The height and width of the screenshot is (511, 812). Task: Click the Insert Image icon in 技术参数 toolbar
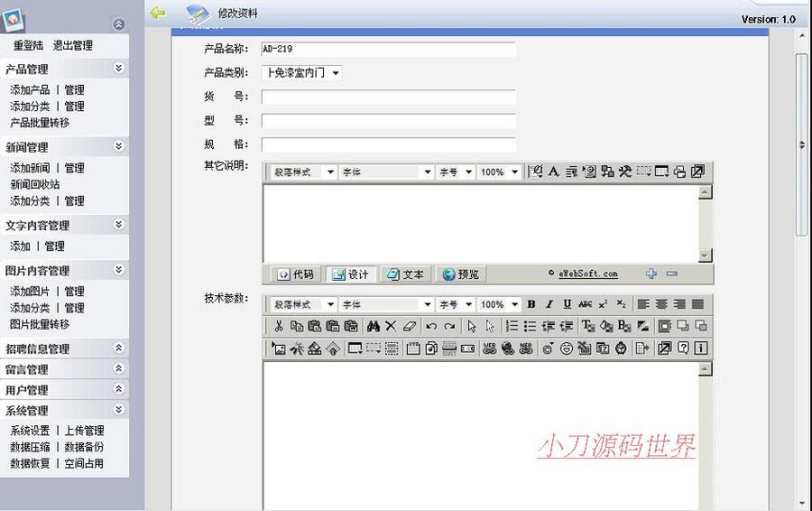point(279,348)
